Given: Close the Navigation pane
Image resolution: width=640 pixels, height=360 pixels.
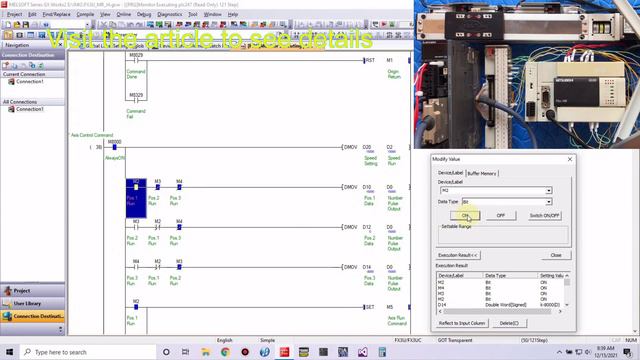Looking at the screenshot, I should click(60, 45).
